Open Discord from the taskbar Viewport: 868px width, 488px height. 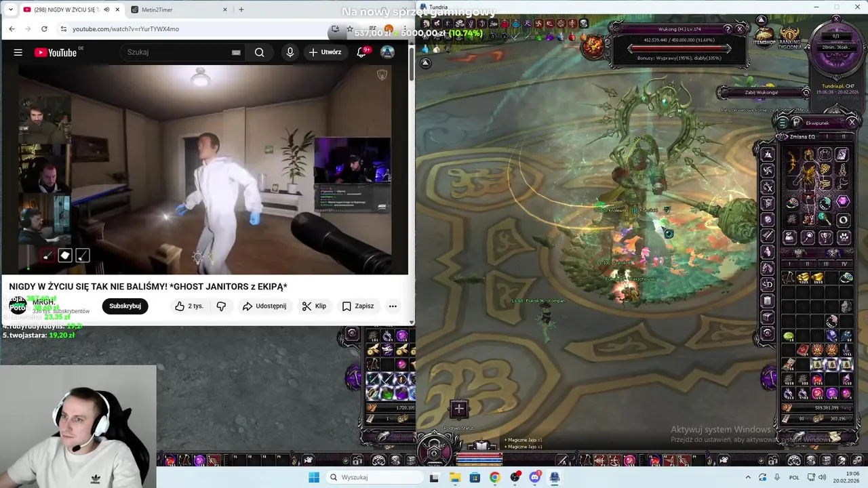click(x=534, y=477)
